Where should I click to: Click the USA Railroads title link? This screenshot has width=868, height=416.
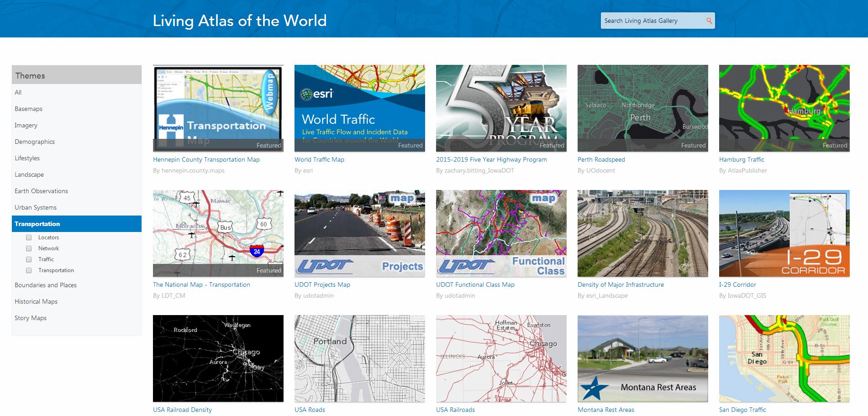point(455,410)
